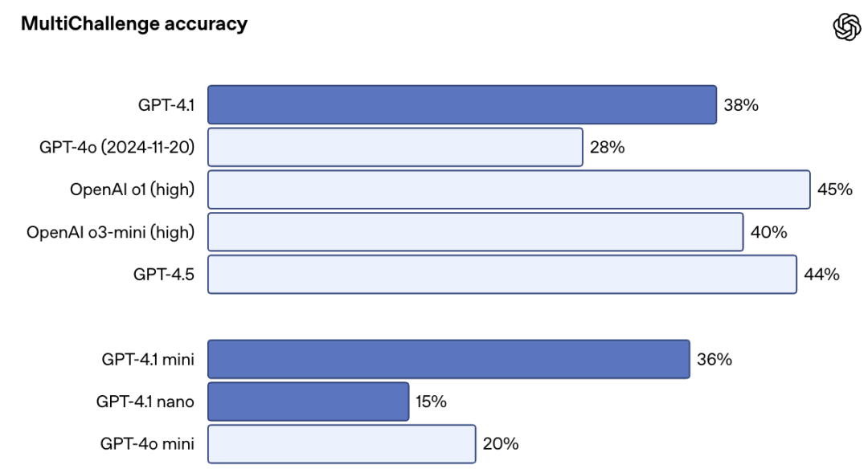Image resolution: width=868 pixels, height=473 pixels.
Task: Select the GPT-4.1 dark blue bar
Action: tap(462, 104)
